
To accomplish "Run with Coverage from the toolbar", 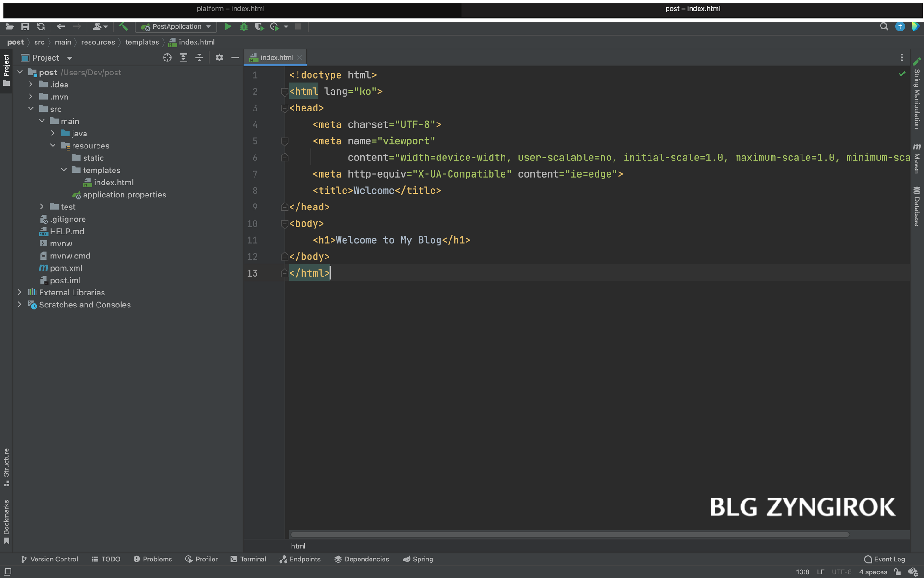I will [259, 27].
